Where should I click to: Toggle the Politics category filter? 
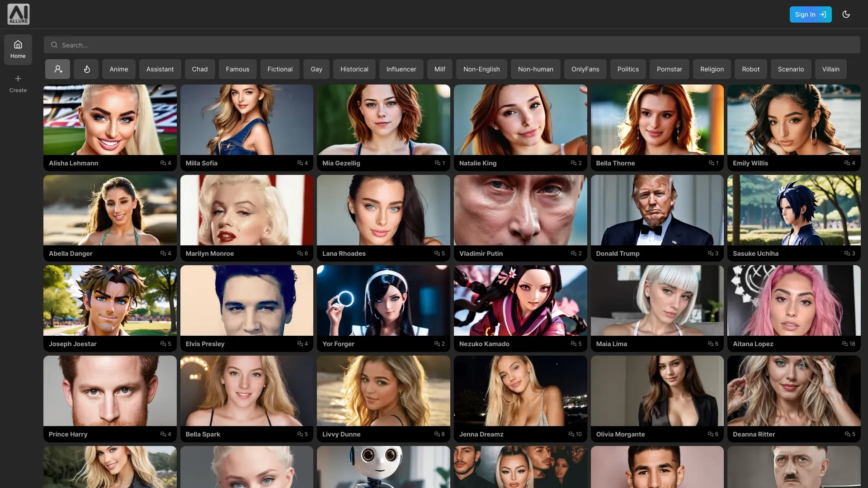click(x=628, y=69)
